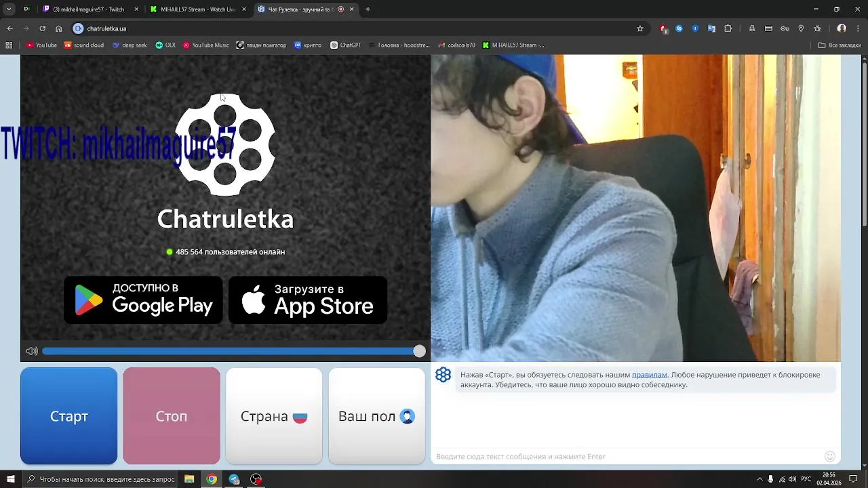Switch the РУС keyboard language indicator
Screen dimensions: 868x488
pyautogui.click(x=808, y=479)
